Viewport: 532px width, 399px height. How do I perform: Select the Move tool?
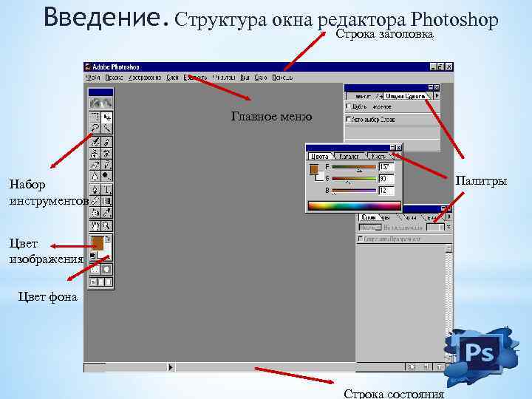(x=107, y=117)
